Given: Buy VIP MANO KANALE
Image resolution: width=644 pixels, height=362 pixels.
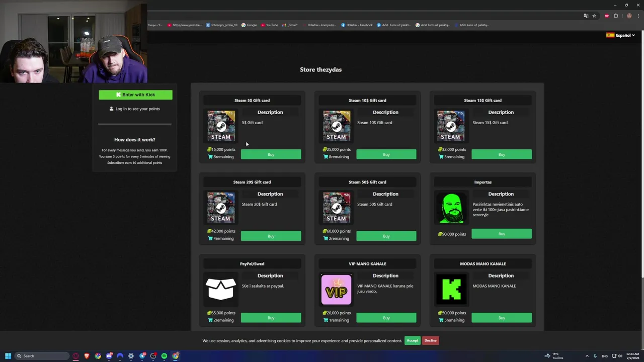Looking at the screenshot, I should tap(386, 318).
